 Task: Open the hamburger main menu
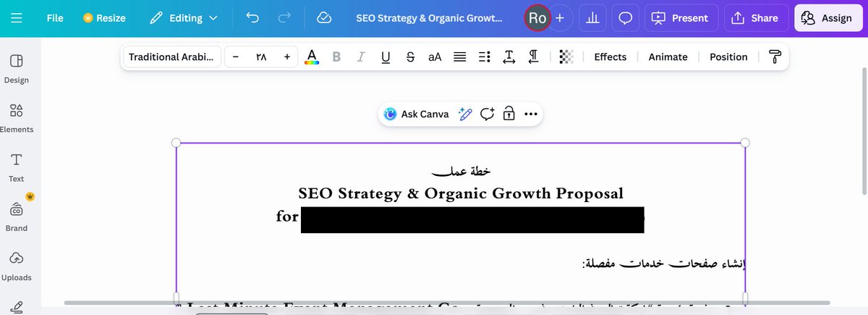coord(17,18)
